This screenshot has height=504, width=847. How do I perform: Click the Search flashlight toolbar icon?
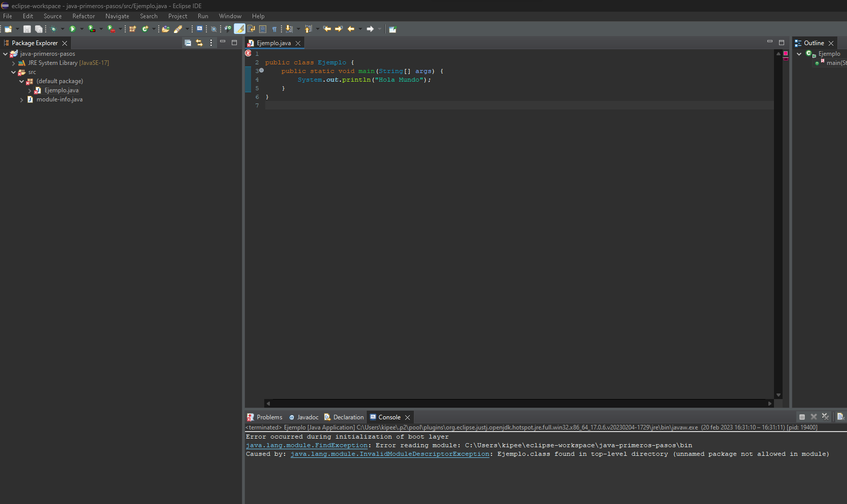click(178, 29)
